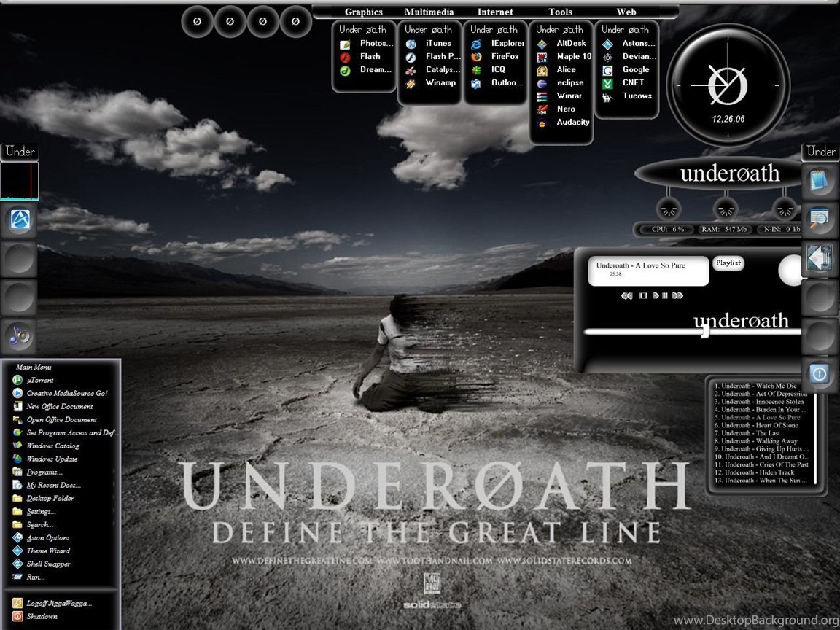Open CNET from the Web panel
This screenshot has width=840, height=630.
tap(623, 83)
